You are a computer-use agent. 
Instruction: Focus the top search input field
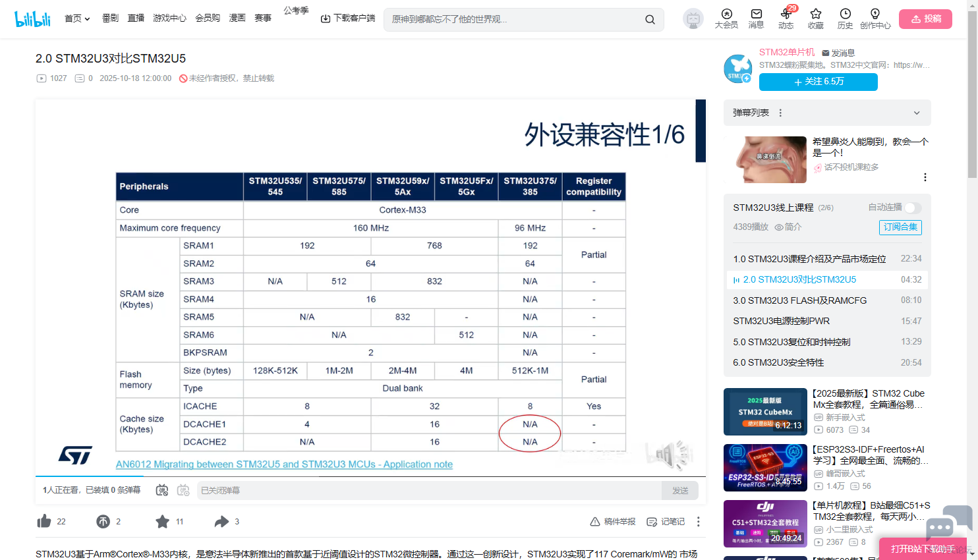[x=515, y=19]
